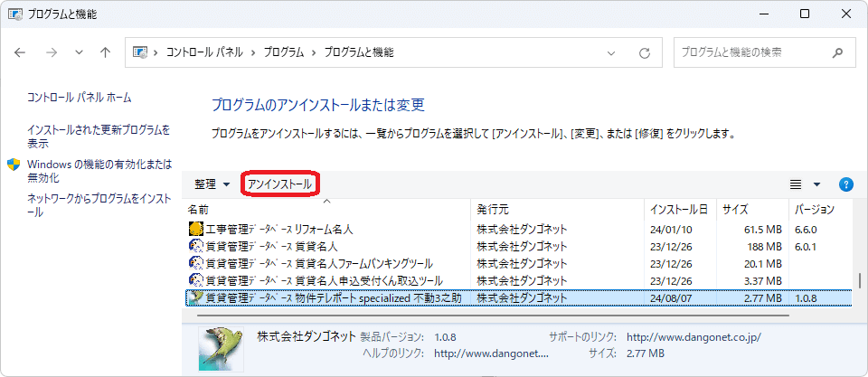Select the リフォーム名人 program icon

pos(195,230)
